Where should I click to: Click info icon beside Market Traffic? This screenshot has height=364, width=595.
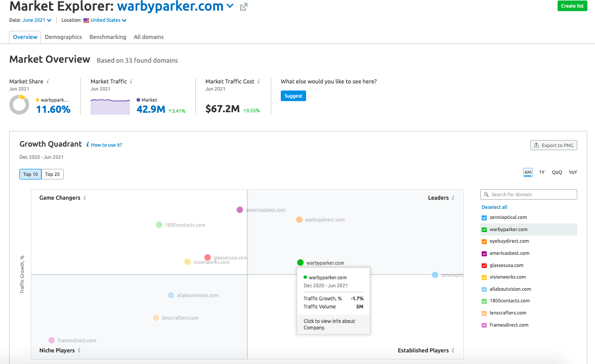[131, 81]
